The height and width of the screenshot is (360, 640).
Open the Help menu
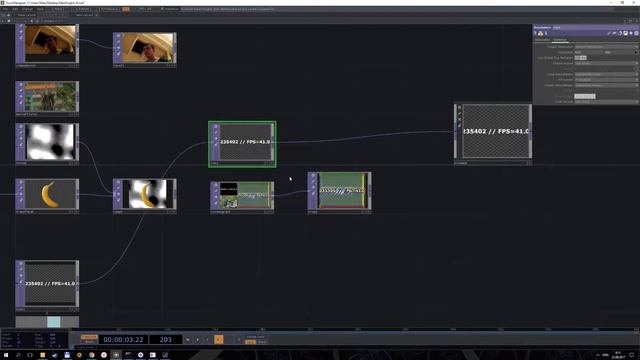pyautogui.click(x=40, y=9)
